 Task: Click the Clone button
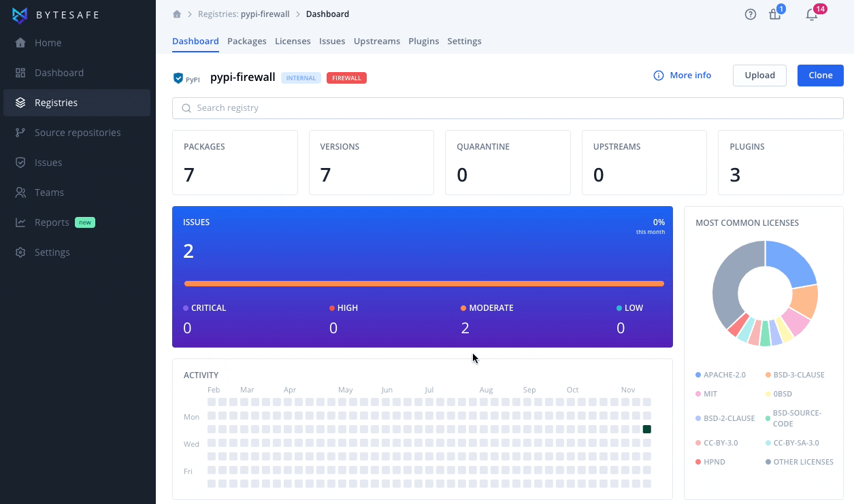coord(820,75)
